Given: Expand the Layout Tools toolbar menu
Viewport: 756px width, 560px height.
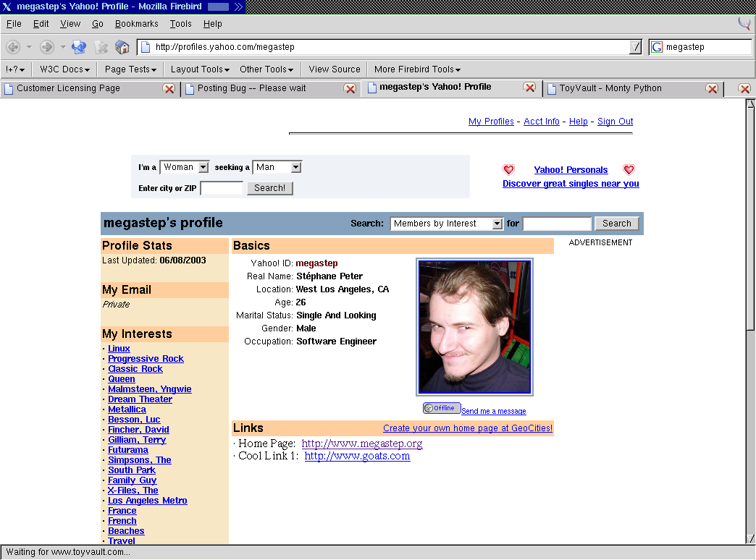Looking at the screenshot, I should click(x=200, y=69).
